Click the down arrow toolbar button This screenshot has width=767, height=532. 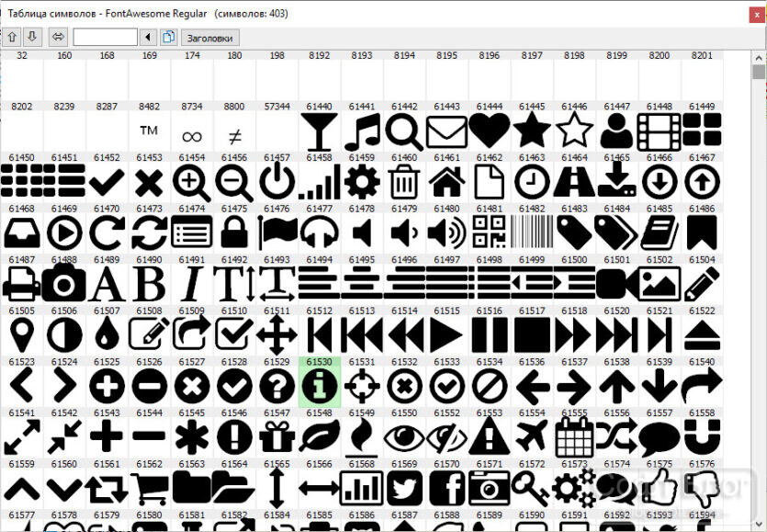pyautogui.click(x=32, y=37)
